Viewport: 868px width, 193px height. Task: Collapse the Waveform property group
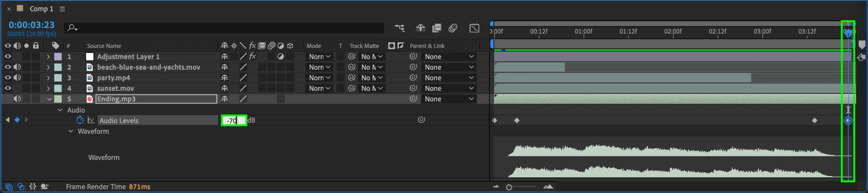click(71, 131)
